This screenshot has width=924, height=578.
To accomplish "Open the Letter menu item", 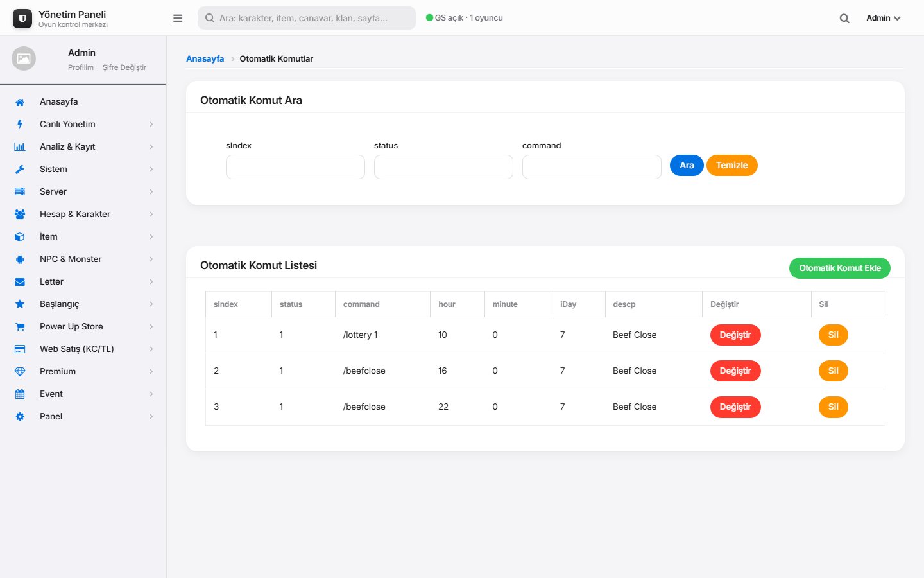I will 83,281.
